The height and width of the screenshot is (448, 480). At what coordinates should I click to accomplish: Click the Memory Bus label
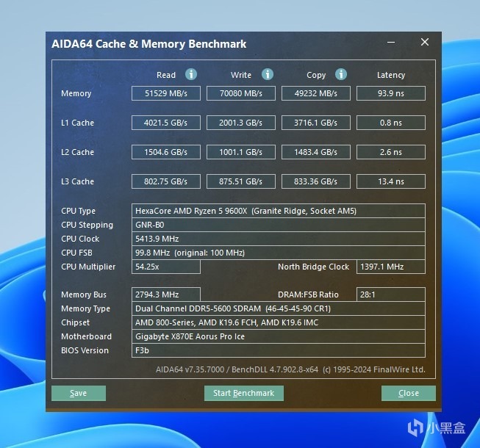[x=84, y=295]
